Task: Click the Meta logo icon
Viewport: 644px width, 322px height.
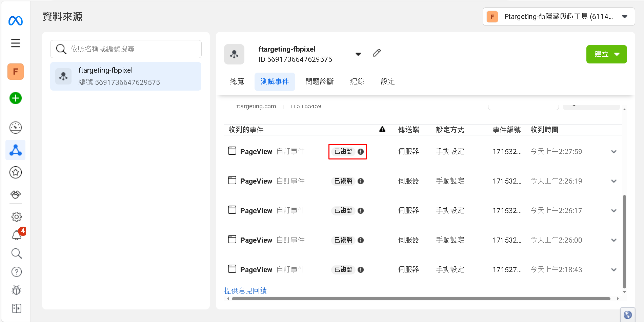Action: [16, 21]
